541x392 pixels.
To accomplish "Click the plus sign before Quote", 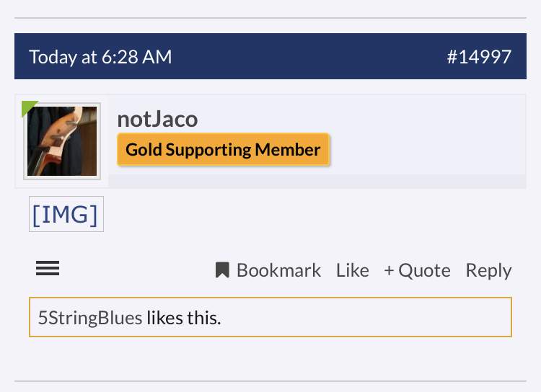I will point(389,270).
